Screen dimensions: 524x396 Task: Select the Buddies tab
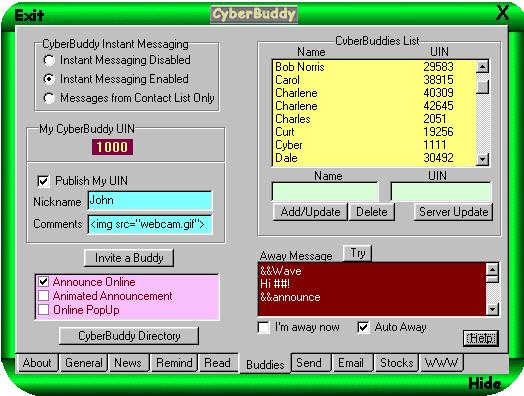pyautogui.click(x=265, y=364)
